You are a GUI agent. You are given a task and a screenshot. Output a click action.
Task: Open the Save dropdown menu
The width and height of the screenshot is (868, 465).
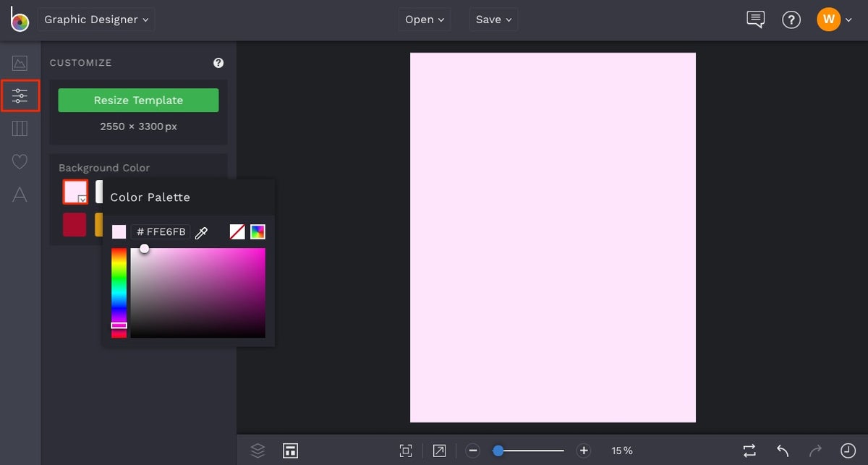coord(493,20)
